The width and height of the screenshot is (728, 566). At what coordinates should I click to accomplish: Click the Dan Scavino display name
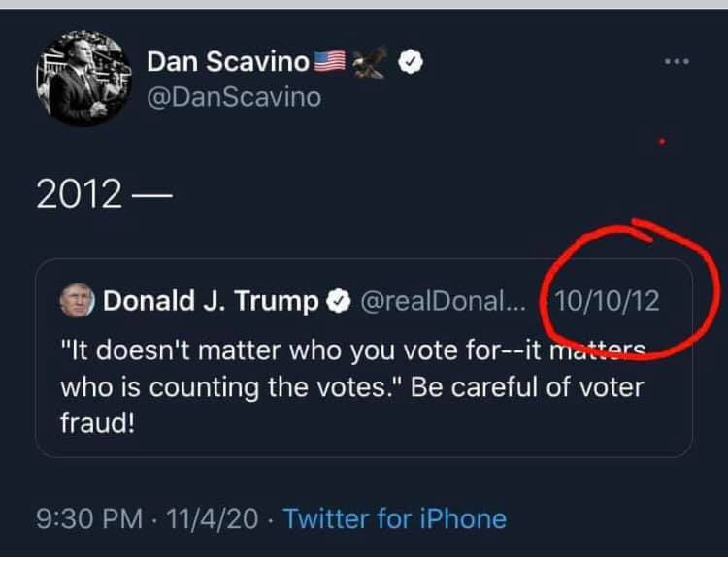[x=227, y=62]
